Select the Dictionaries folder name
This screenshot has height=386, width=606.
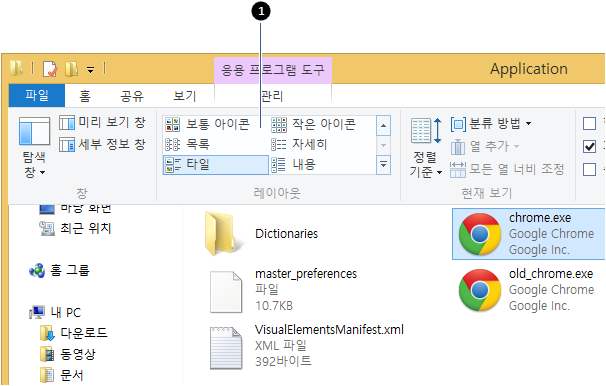pos(286,234)
